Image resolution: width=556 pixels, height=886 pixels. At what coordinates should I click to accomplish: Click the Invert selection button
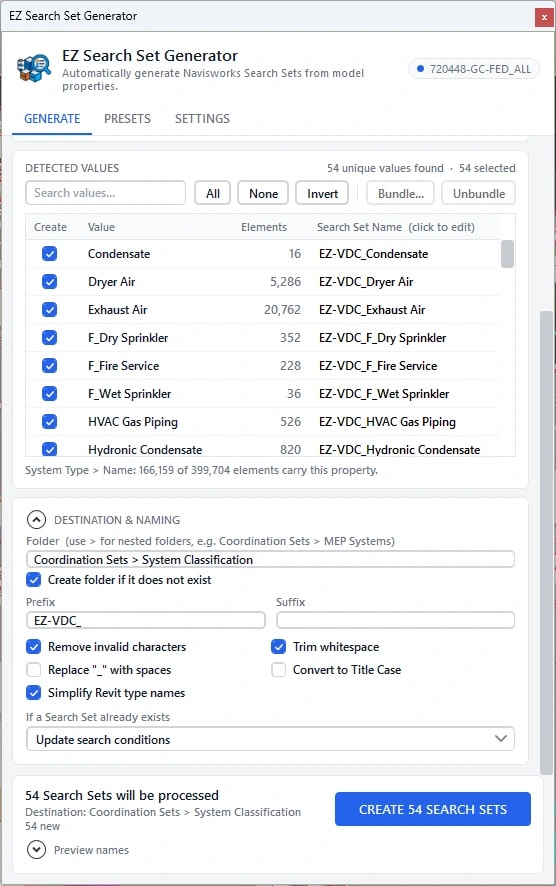[322, 193]
